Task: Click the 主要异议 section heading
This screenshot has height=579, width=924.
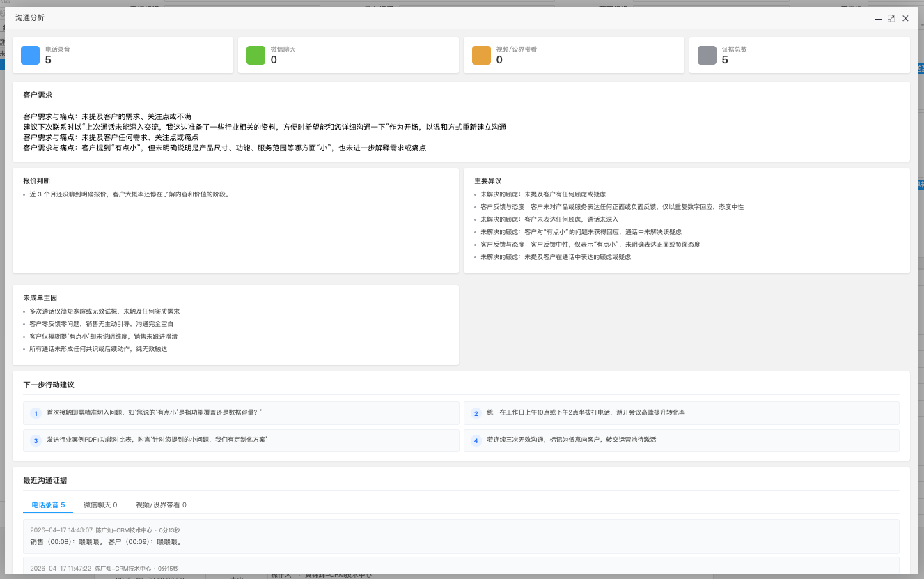Action: click(x=488, y=181)
